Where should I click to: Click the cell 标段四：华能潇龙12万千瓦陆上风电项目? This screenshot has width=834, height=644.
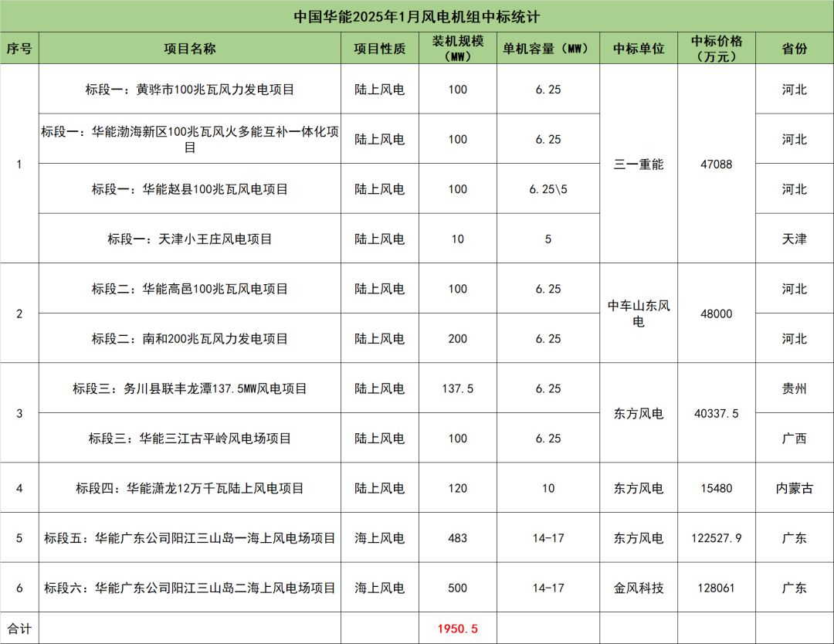pos(190,488)
